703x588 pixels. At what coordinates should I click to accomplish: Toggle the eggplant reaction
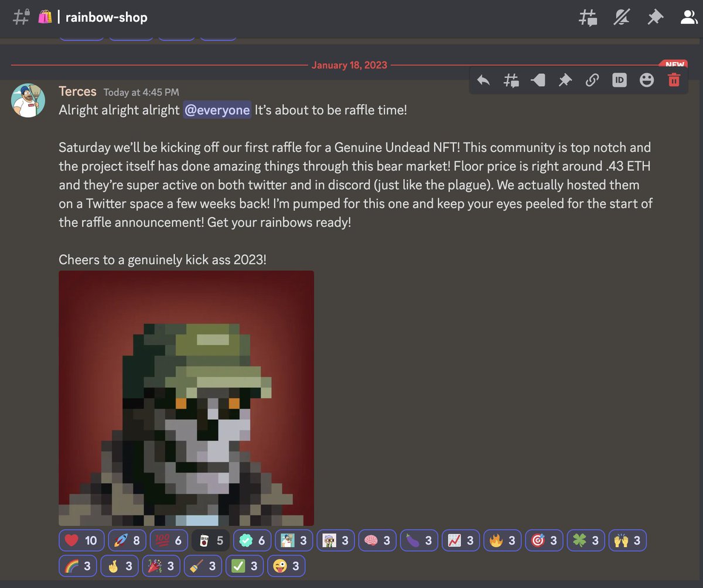(419, 541)
